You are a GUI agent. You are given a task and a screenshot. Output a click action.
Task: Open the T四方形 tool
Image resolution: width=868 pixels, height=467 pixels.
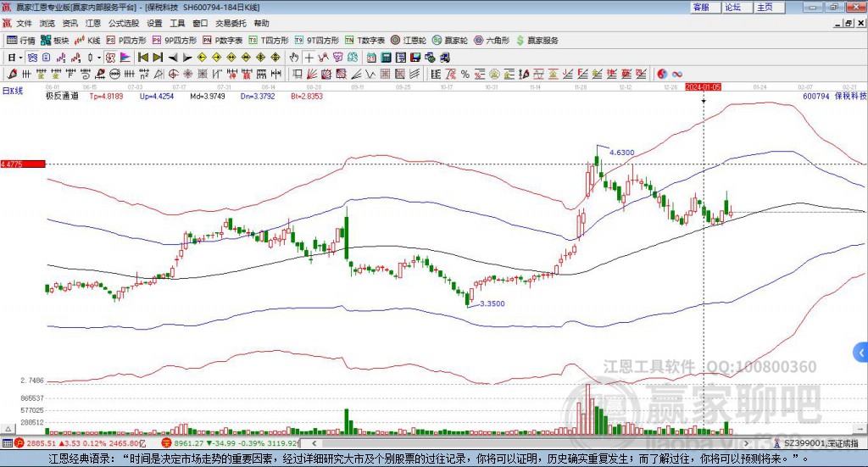coord(269,41)
